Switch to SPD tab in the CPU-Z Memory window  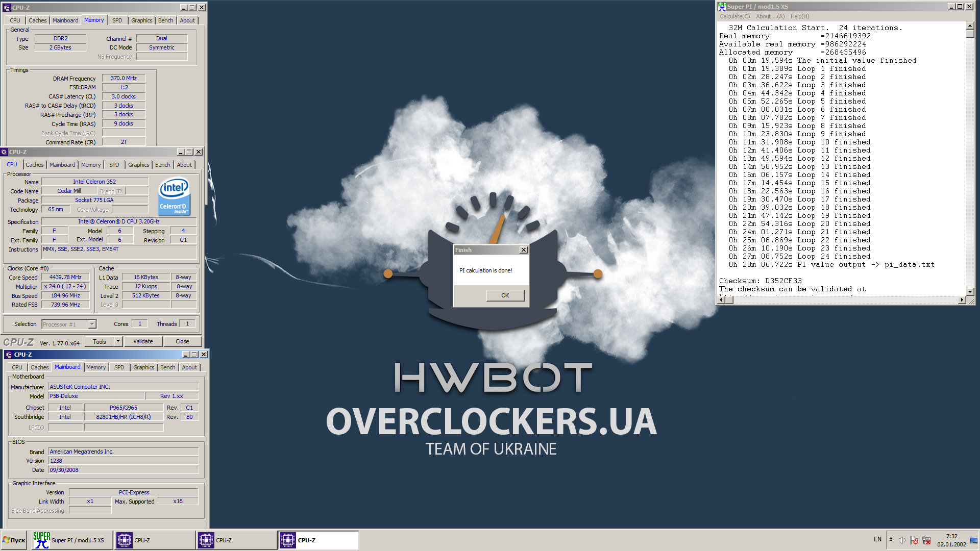[x=117, y=20]
